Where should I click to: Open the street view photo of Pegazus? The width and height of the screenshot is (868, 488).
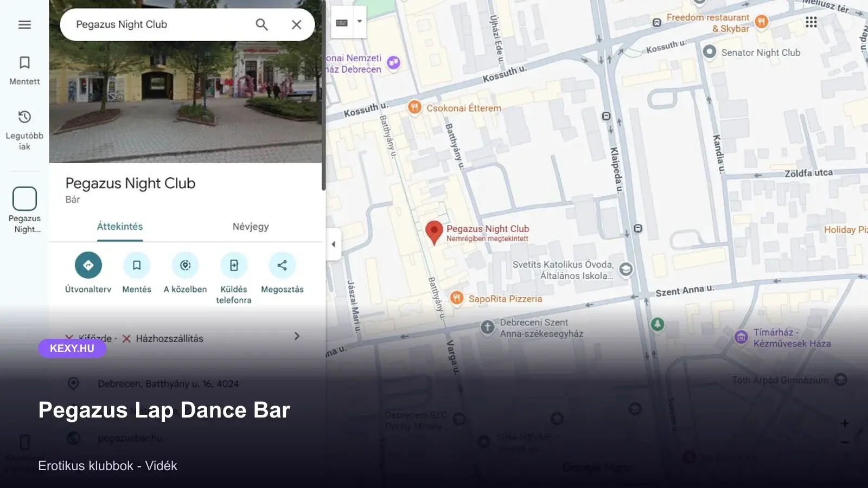(186, 102)
